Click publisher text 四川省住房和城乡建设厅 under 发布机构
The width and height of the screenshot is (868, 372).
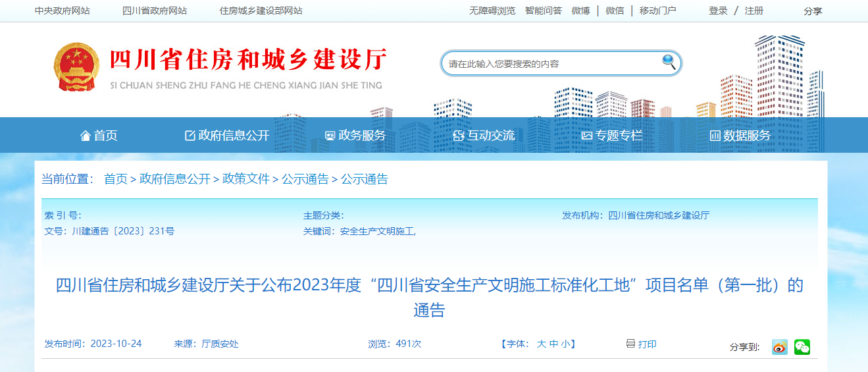pyautogui.click(x=659, y=215)
